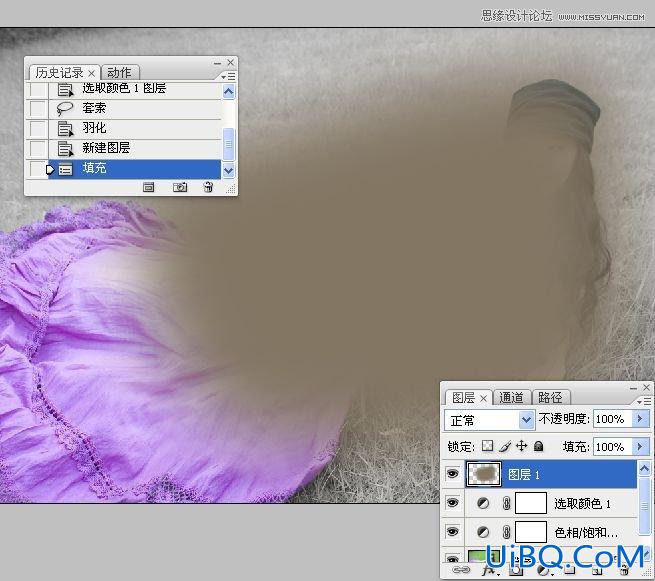Image resolution: width=655 pixels, height=581 pixels.
Task: Open the 正常 blend mode dropdown
Action: pos(489,420)
